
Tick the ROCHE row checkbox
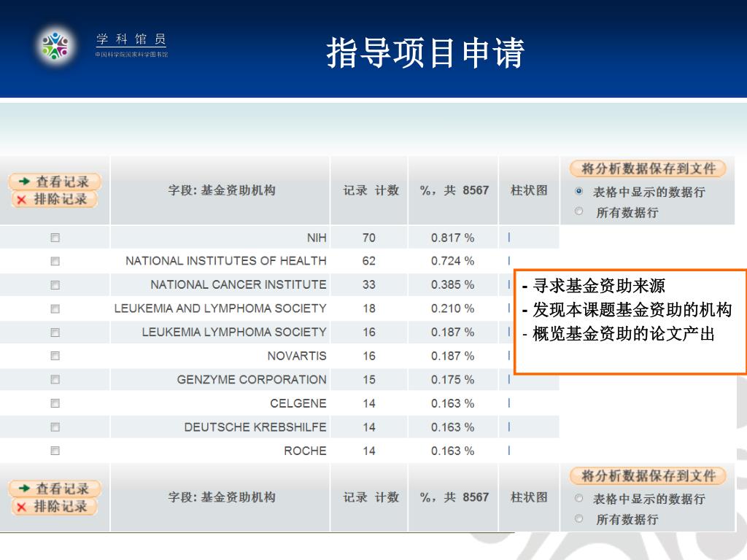[55, 451]
